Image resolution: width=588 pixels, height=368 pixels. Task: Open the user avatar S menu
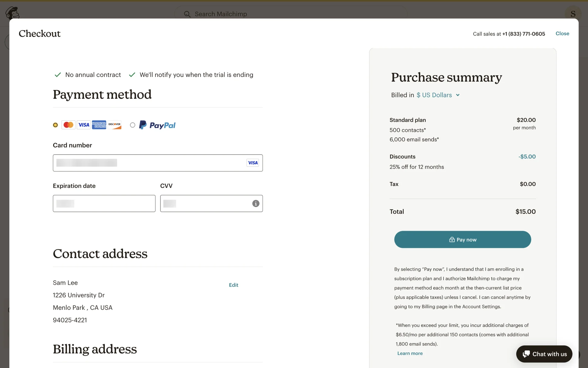click(573, 14)
